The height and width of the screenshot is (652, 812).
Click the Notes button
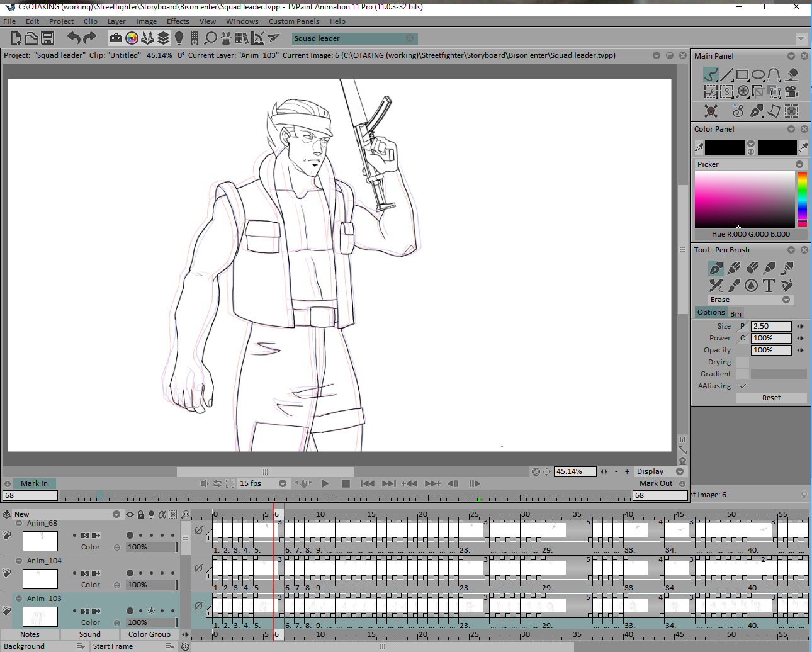pyautogui.click(x=30, y=634)
